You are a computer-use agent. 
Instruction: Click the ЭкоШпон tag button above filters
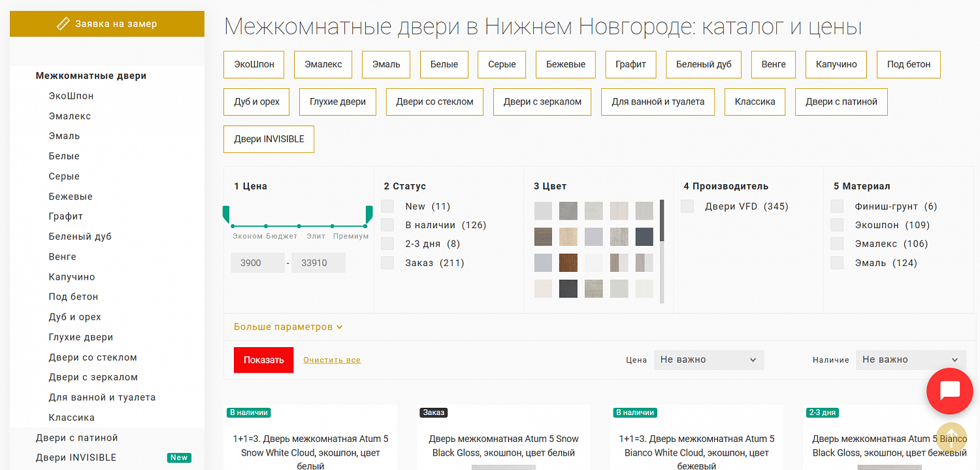pyautogui.click(x=254, y=65)
